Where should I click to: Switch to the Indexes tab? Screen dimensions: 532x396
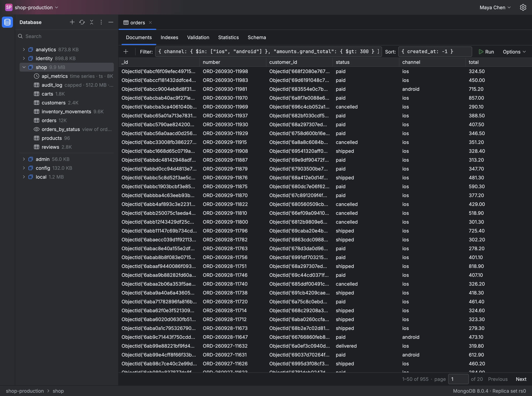[169, 37]
